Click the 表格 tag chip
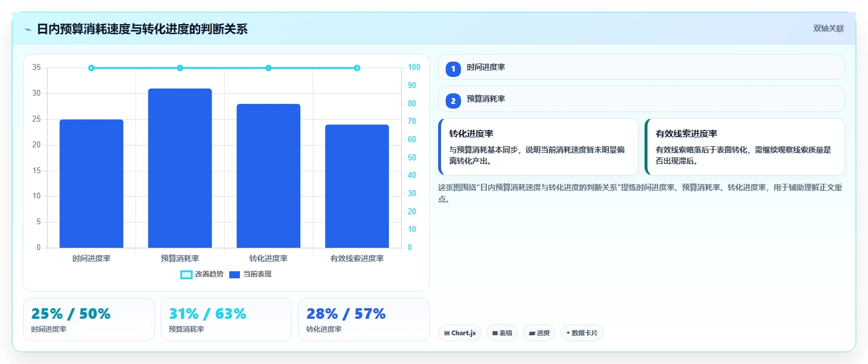The image size is (868, 364). pyautogui.click(x=502, y=333)
